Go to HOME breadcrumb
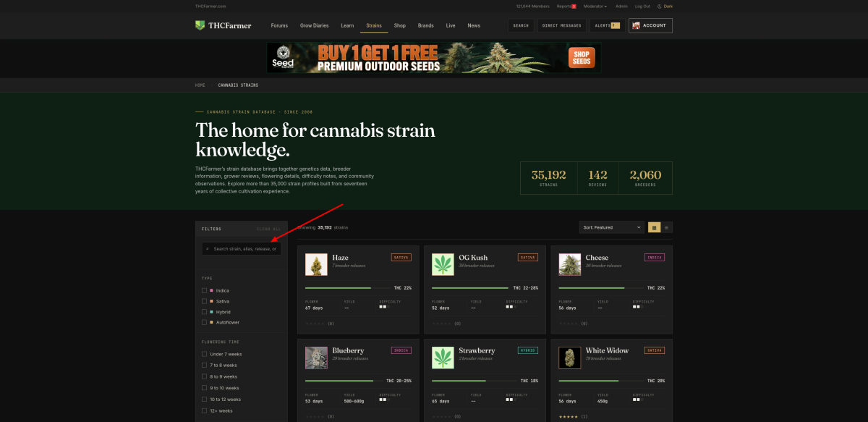868x422 pixels. tap(200, 85)
